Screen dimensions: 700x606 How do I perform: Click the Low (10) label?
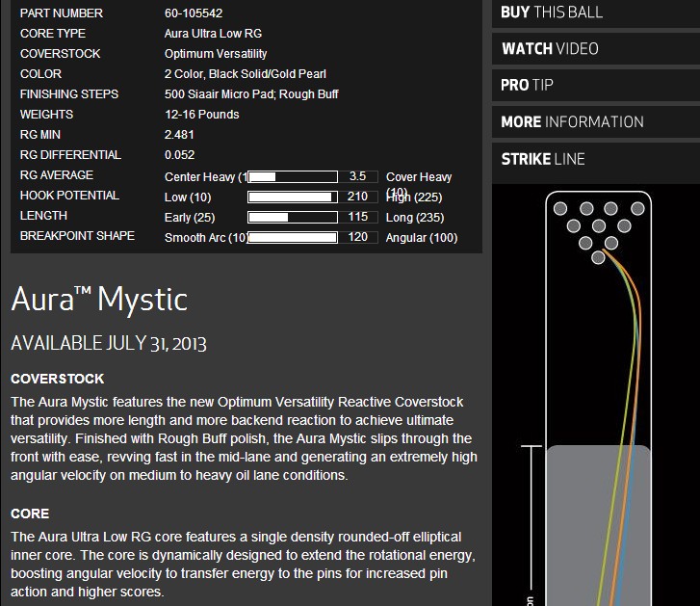188,198
